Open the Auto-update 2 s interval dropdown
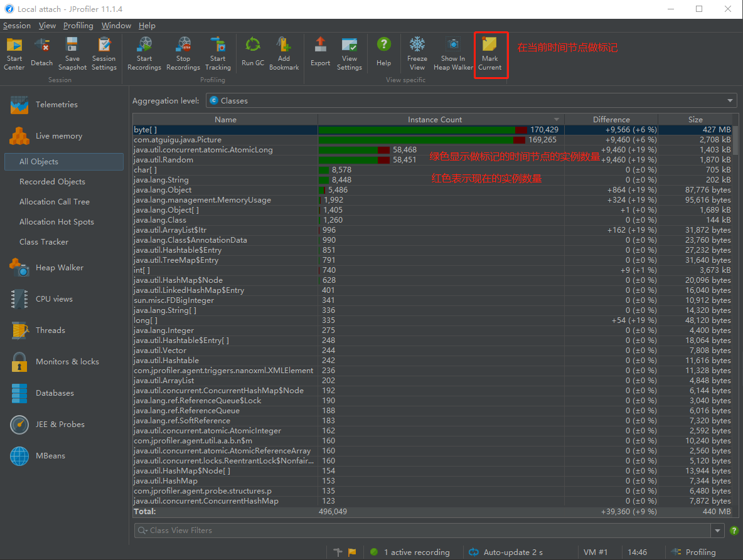 click(x=506, y=552)
